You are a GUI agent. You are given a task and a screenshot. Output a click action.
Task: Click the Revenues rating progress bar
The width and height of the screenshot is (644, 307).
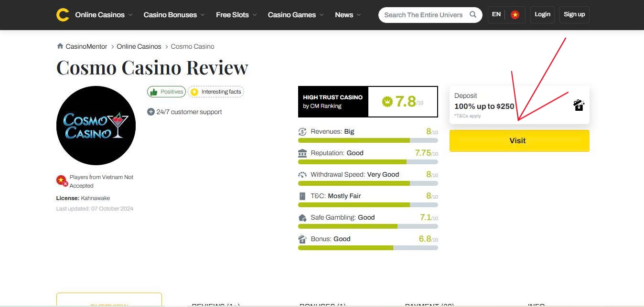[368, 140]
